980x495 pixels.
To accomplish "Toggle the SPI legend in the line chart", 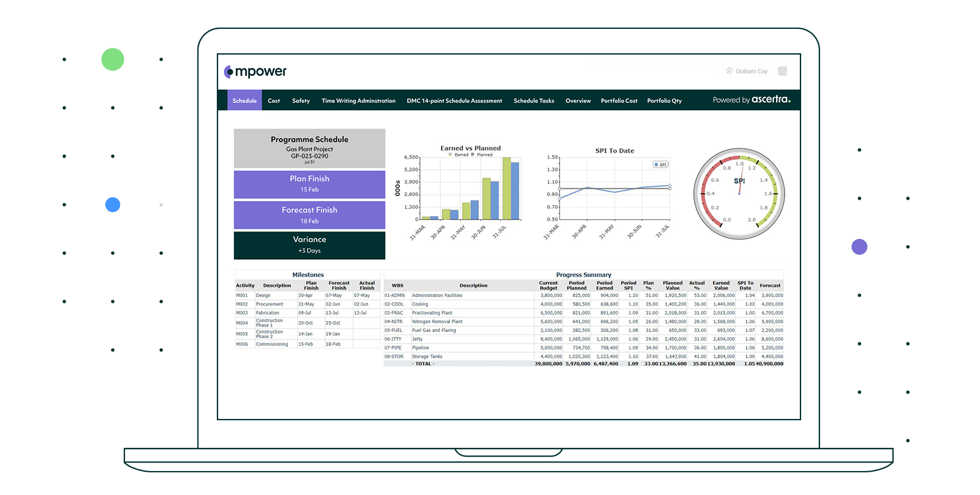I will point(660,165).
